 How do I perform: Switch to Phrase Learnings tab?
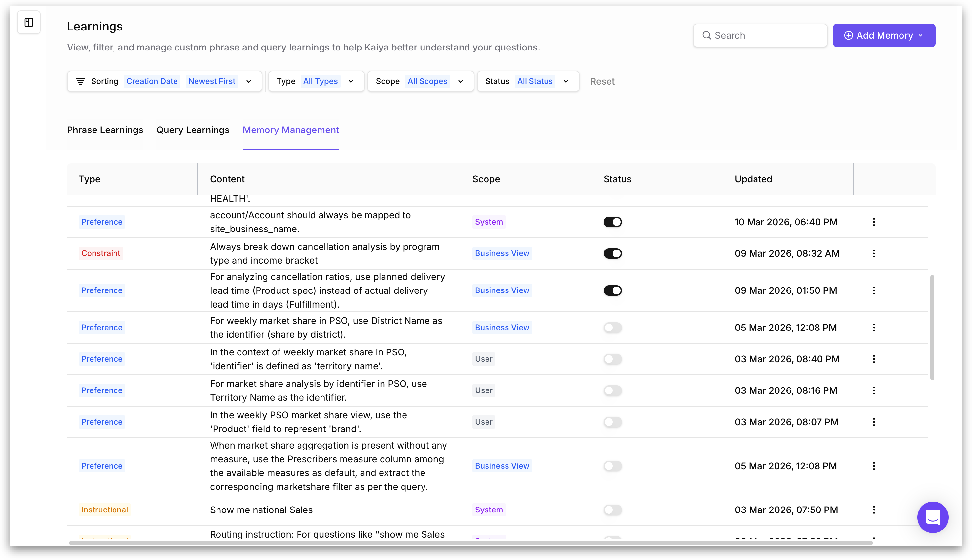pos(105,130)
